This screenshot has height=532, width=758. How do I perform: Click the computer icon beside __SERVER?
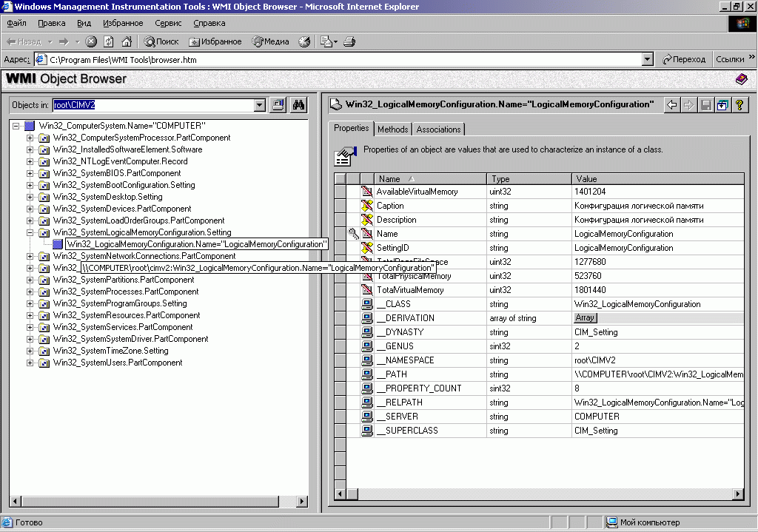click(367, 416)
